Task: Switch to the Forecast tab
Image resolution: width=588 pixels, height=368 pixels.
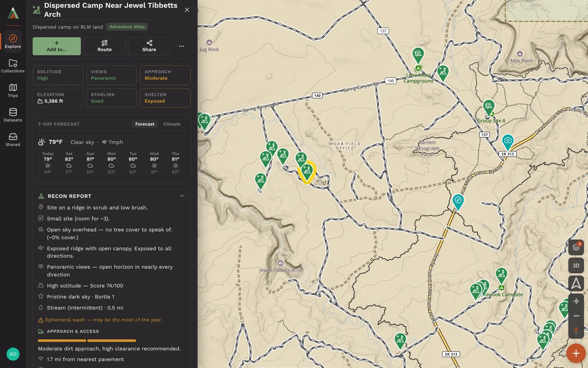Action: point(145,124)
